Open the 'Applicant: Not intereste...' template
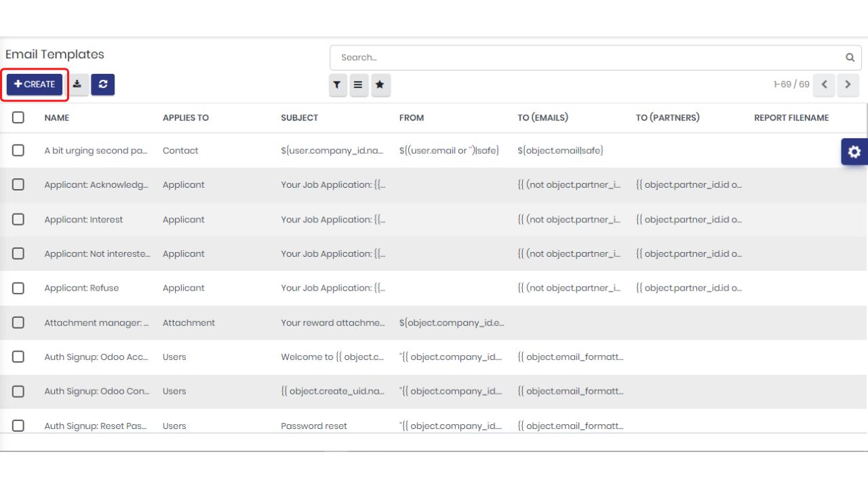 pos(98,253)
